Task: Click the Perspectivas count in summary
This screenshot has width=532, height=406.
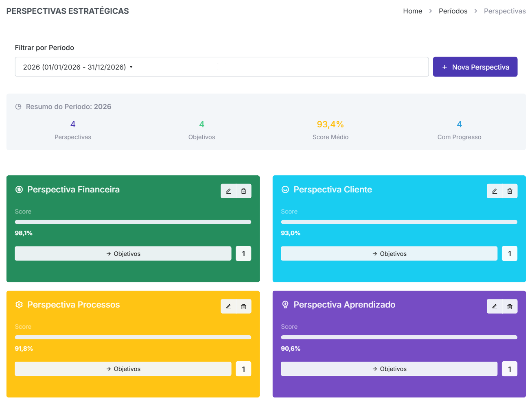Action: (x=73, y=124)
